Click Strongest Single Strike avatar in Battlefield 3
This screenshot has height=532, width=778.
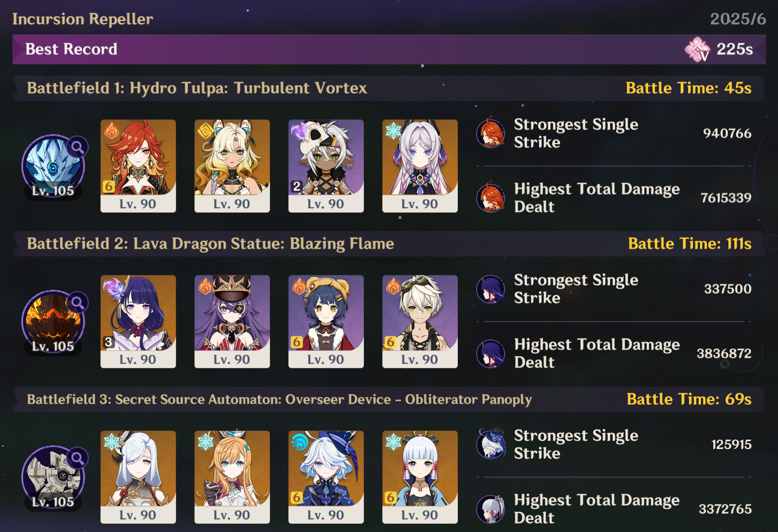[491, 444]
